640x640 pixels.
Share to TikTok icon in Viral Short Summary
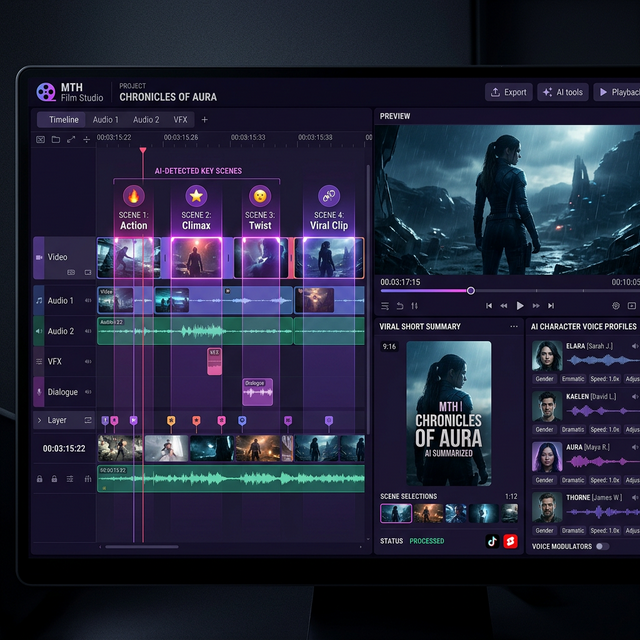coord(492,541)
